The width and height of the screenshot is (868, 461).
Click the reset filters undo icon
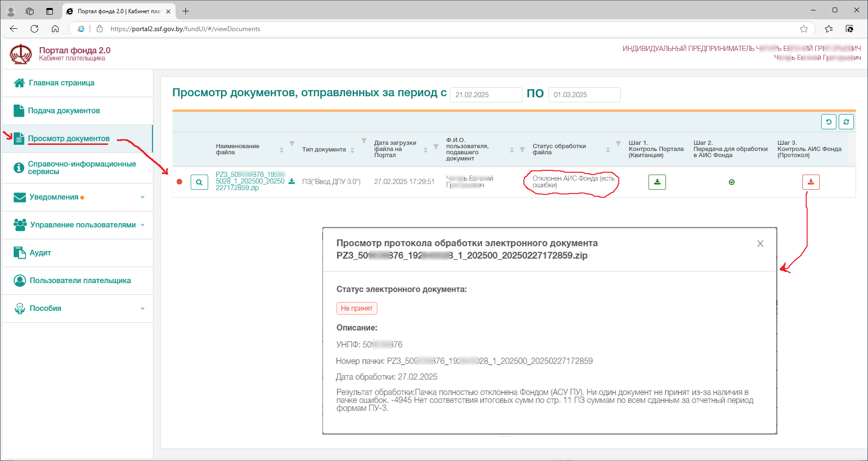(x=828, y=122)
